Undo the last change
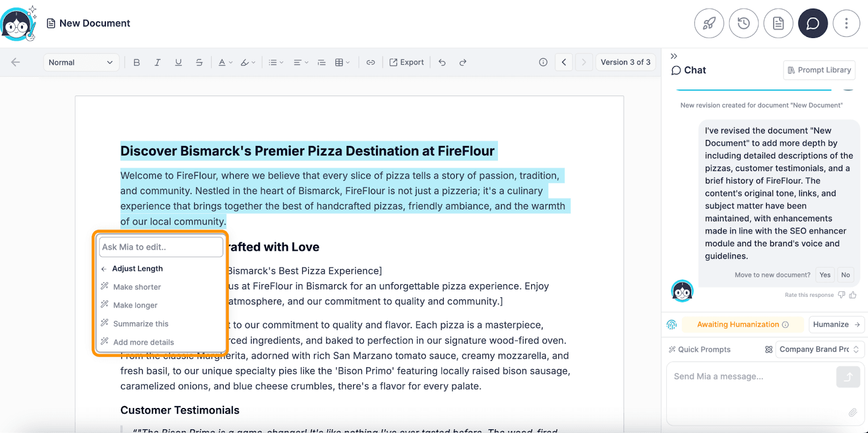Screen dimensions: 868x433 tap(442, 62)
